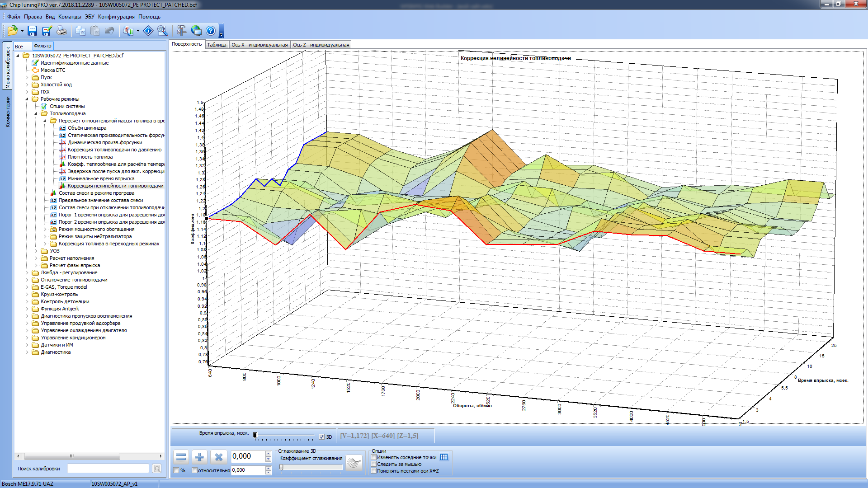Open the 'Команды' menu
868x488 pixels.
70,17
